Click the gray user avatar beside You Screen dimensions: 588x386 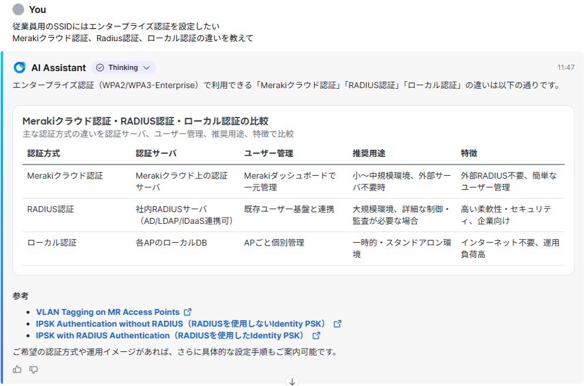tap(19, 9)
